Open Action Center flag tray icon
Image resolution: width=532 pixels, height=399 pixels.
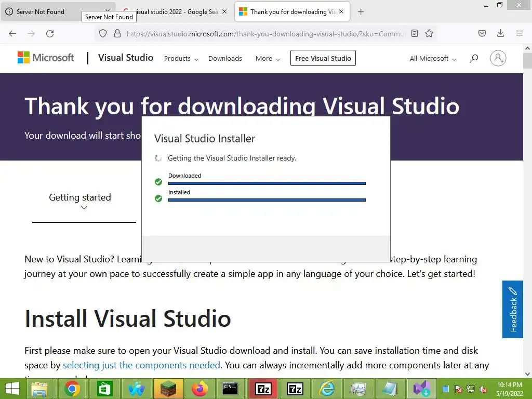[458, 389]
